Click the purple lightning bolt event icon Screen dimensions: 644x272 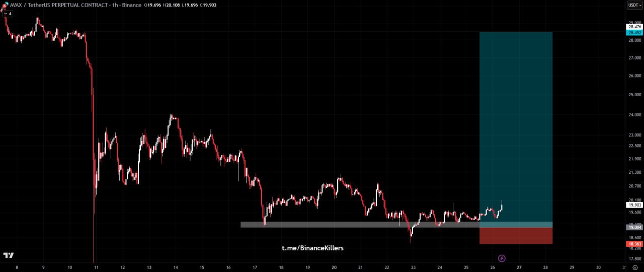(502, 258)
